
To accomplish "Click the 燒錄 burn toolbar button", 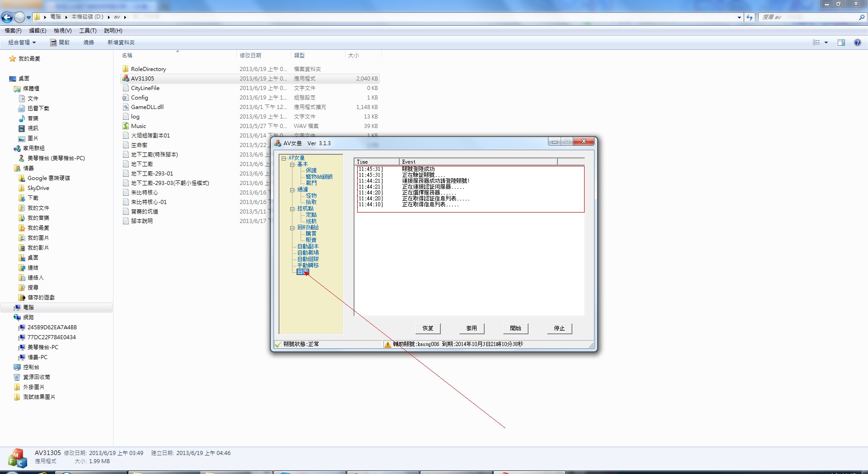I will [89, 43].
